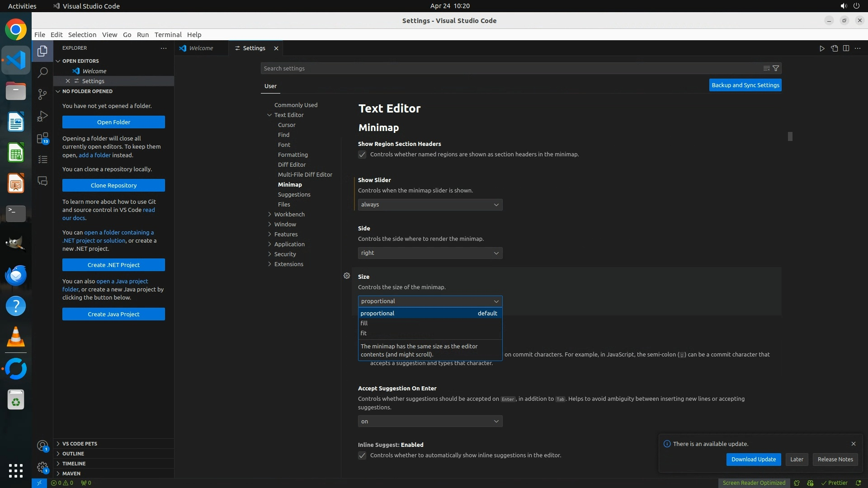Viewport: 868px width, 488px height.
Task: Open the Extensions view icon
Action: pos(42,138)
